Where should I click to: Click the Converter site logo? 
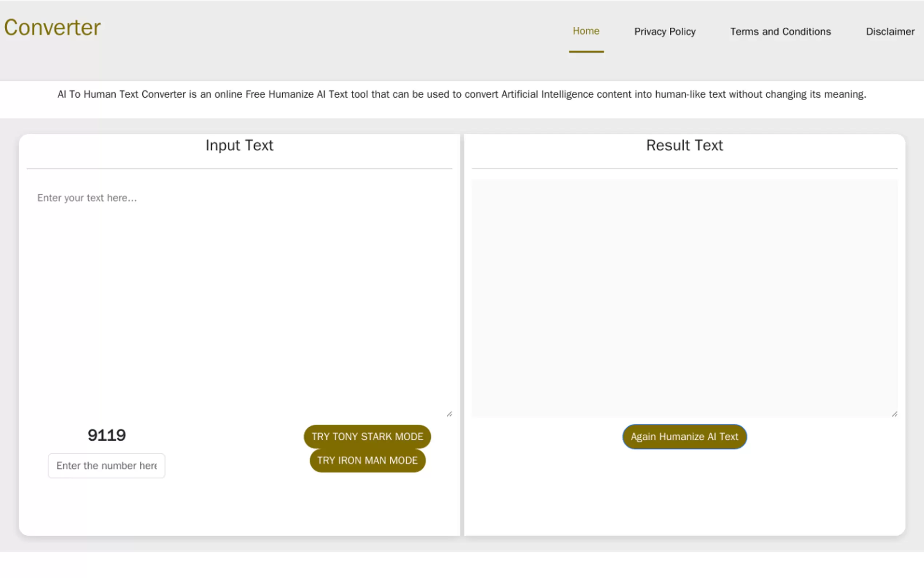pyautogui.click(x=52, y=28)
